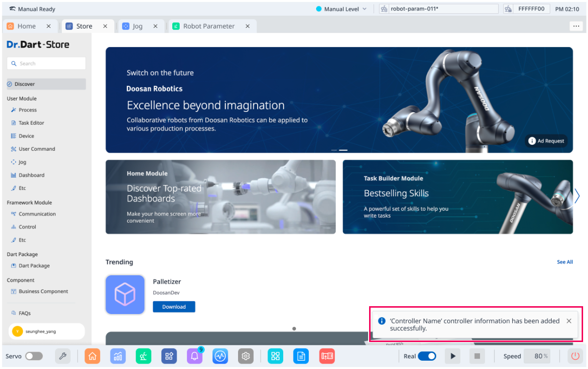The height and width of the screenshot is (369, 588).
Task: Click the Store search field
Action: 46,63
